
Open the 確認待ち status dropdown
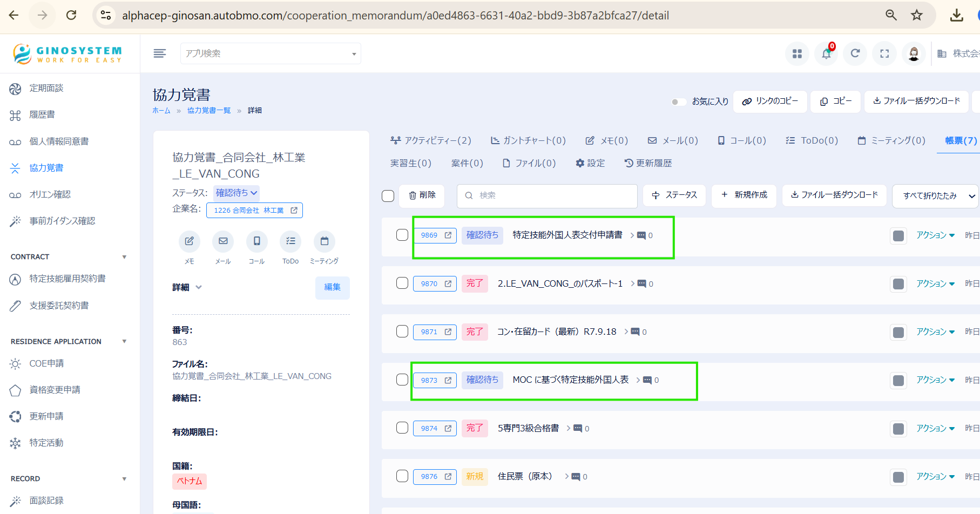click(236, 193)
